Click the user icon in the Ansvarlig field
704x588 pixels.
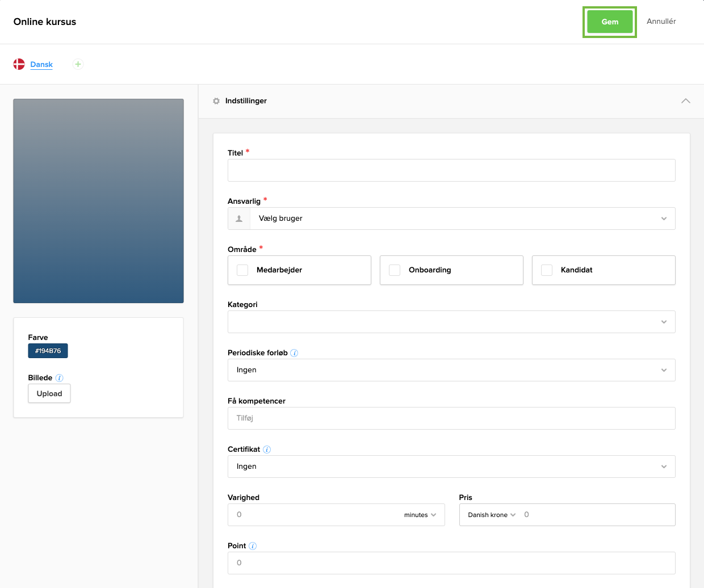coord(239,218)
